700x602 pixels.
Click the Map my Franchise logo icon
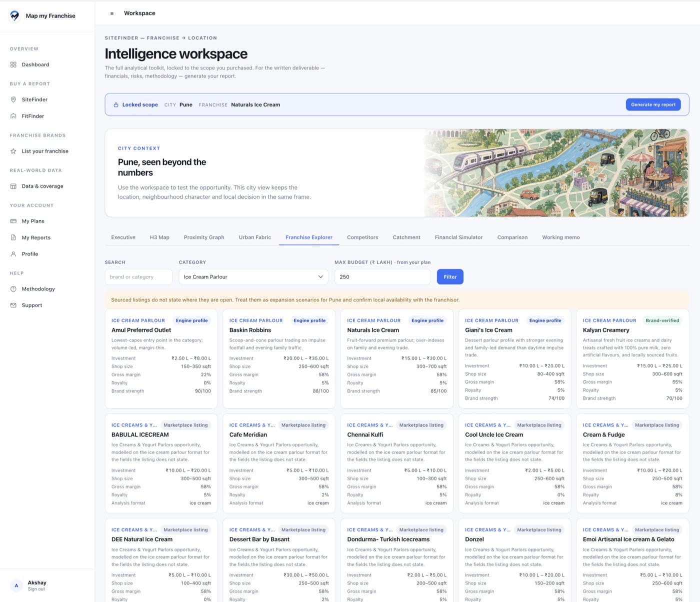click(x=14, y=15)
